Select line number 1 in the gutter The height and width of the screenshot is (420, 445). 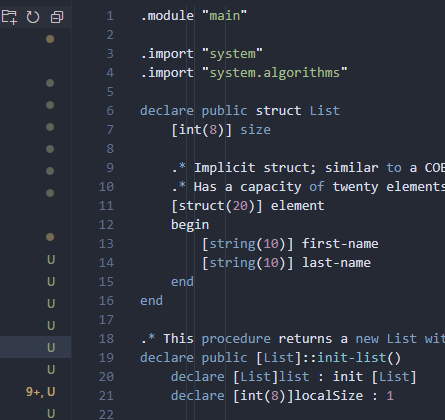(110, 16)
